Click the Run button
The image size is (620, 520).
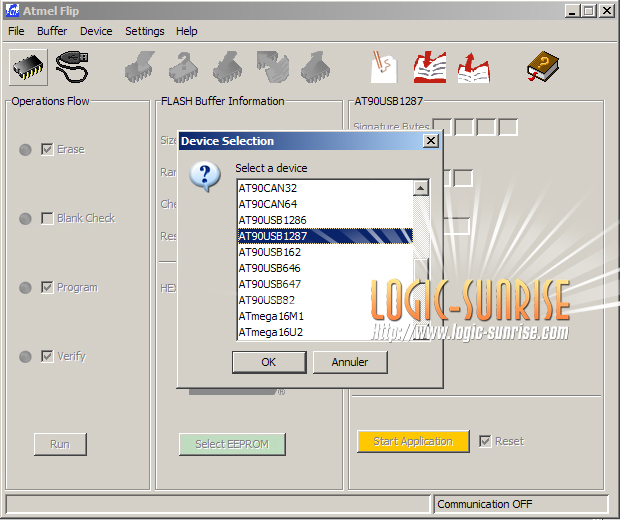(x=60, y=444)
